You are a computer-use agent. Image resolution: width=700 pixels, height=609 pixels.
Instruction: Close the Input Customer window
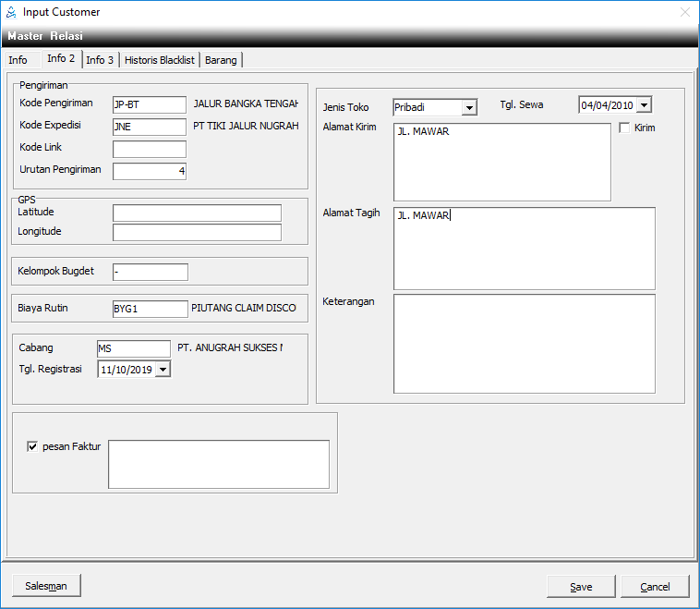[x=684, y=12]
